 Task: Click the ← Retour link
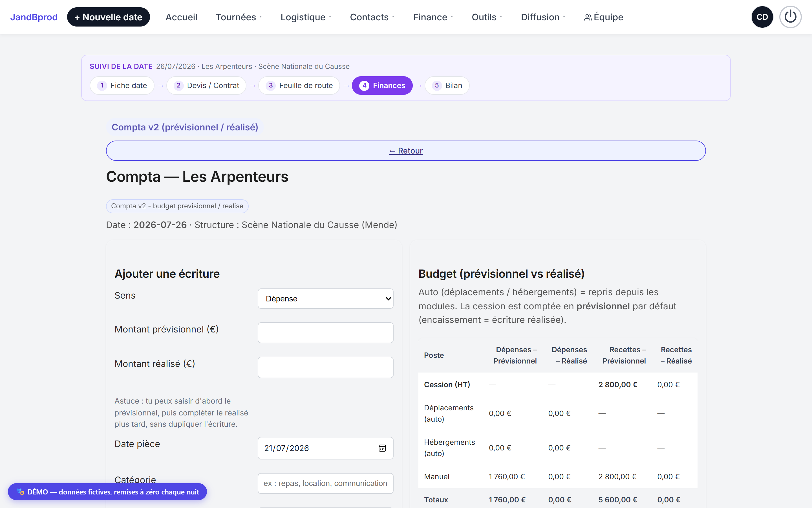pyautogui.click(x=406, y=150)
